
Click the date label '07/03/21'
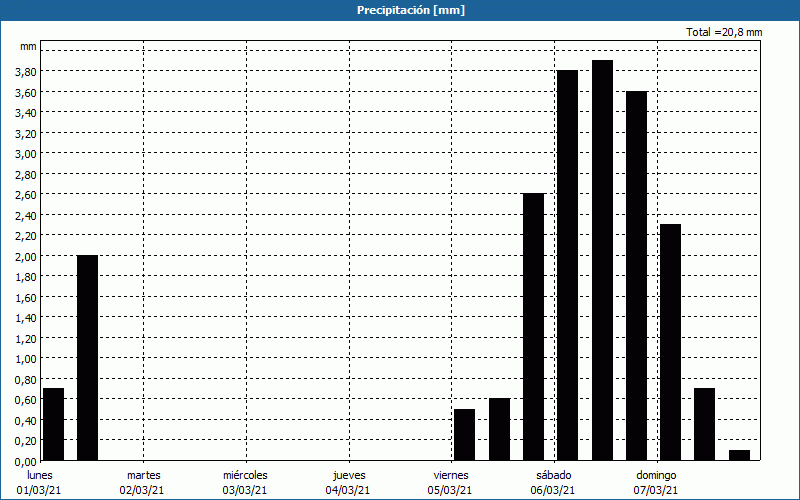tap(656, 490)
